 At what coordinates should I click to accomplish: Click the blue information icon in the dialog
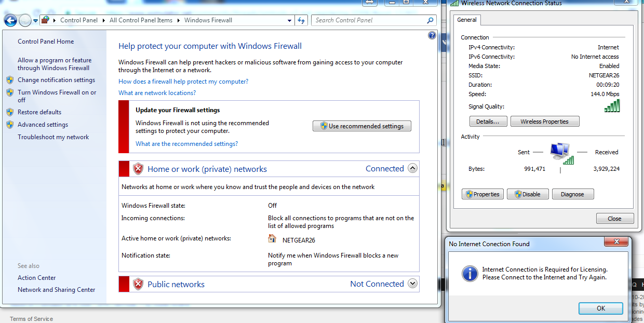coord(469,273)
